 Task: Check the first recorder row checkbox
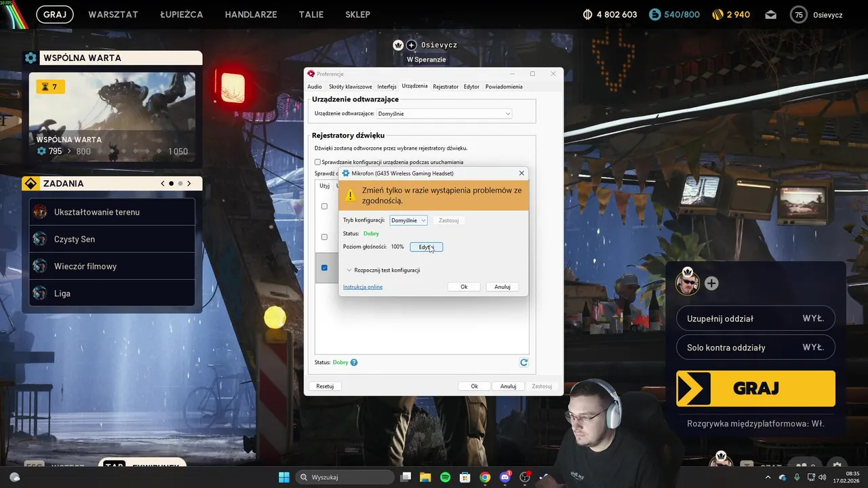pos(324,206)
